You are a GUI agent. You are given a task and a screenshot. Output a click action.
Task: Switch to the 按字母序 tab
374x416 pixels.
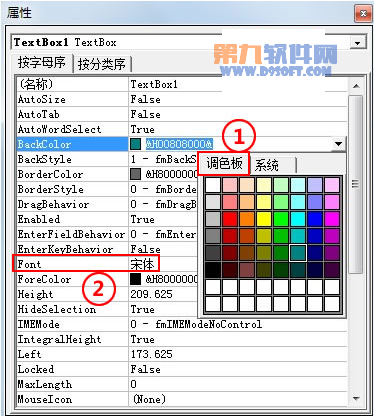(x=42, y=63)
